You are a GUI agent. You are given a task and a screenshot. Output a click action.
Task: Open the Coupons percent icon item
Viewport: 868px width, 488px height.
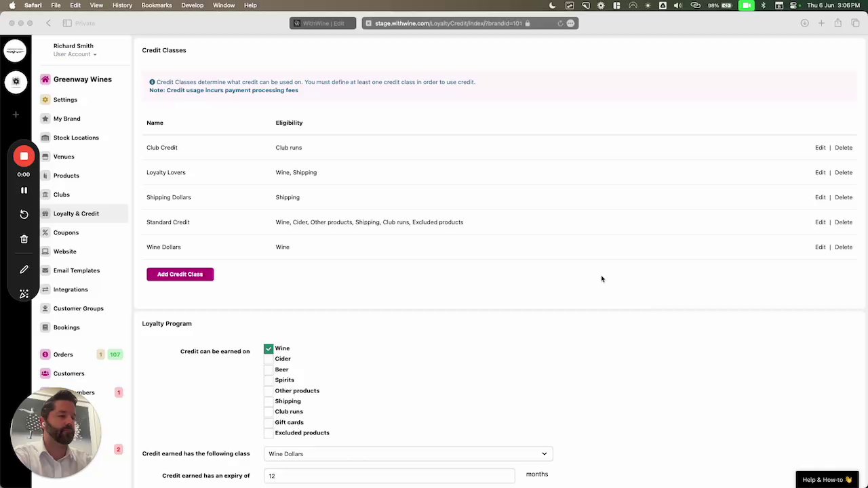pyautogui.click(x=45, y=232)
